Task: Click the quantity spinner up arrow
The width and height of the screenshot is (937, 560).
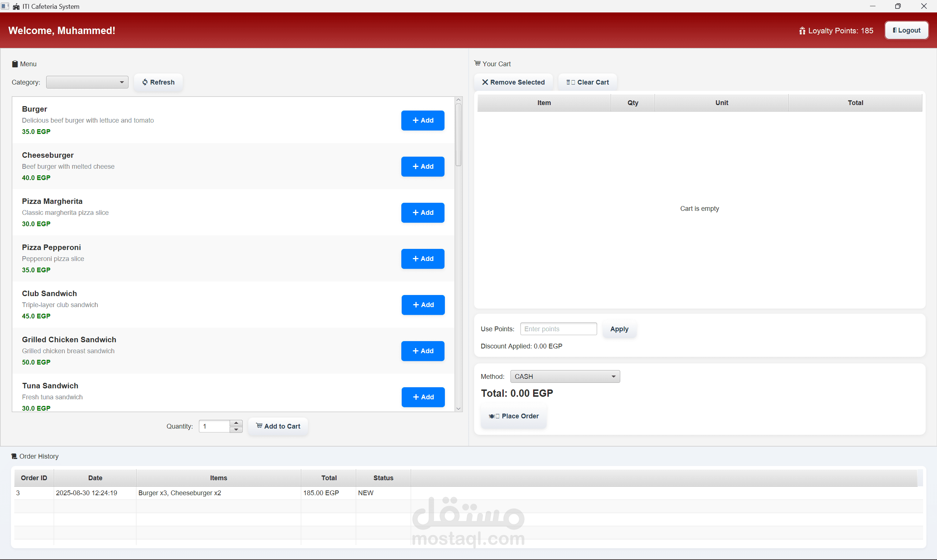Action: pyautogui.click(x=236, y=423)
